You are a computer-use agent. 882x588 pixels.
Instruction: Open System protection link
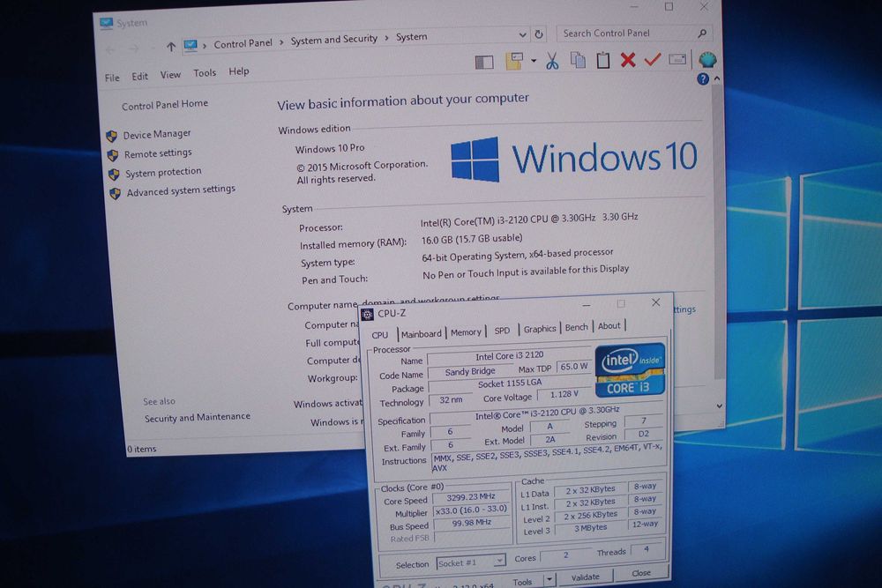click(x=163, y=172)
